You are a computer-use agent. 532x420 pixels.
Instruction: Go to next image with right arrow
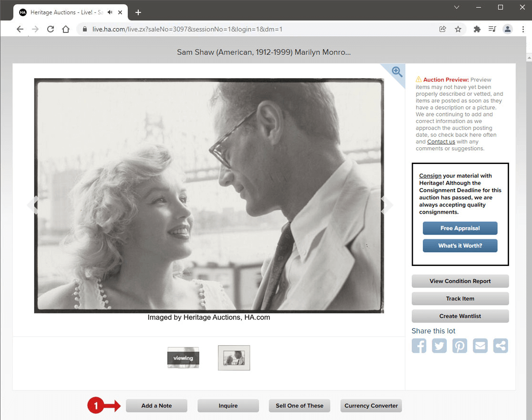387,205
